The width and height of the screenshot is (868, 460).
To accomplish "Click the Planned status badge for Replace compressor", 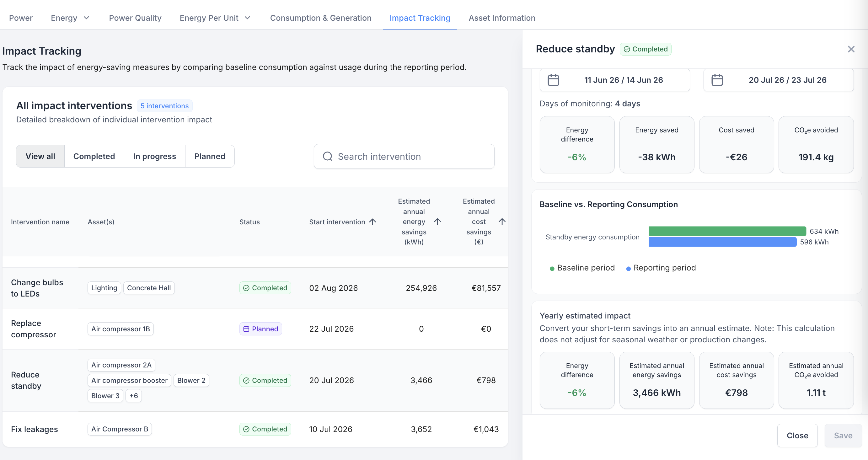I will coord(260,329).
